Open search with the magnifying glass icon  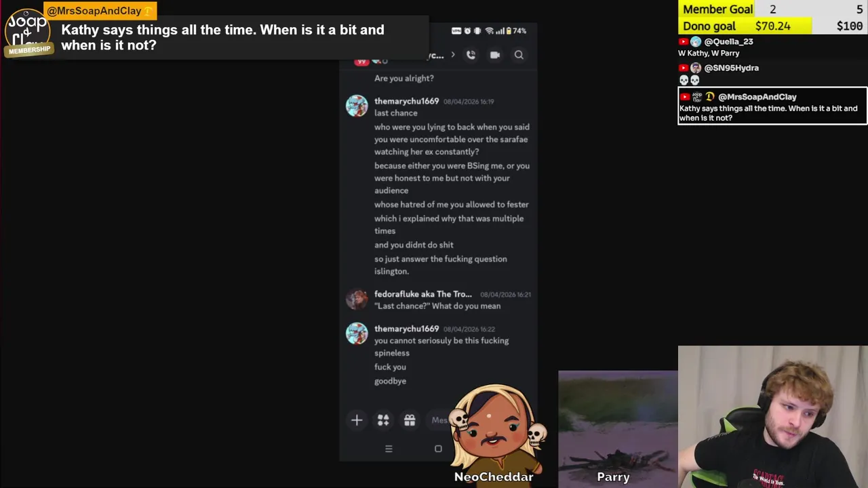pyautogui.click(x=519, y=55)
